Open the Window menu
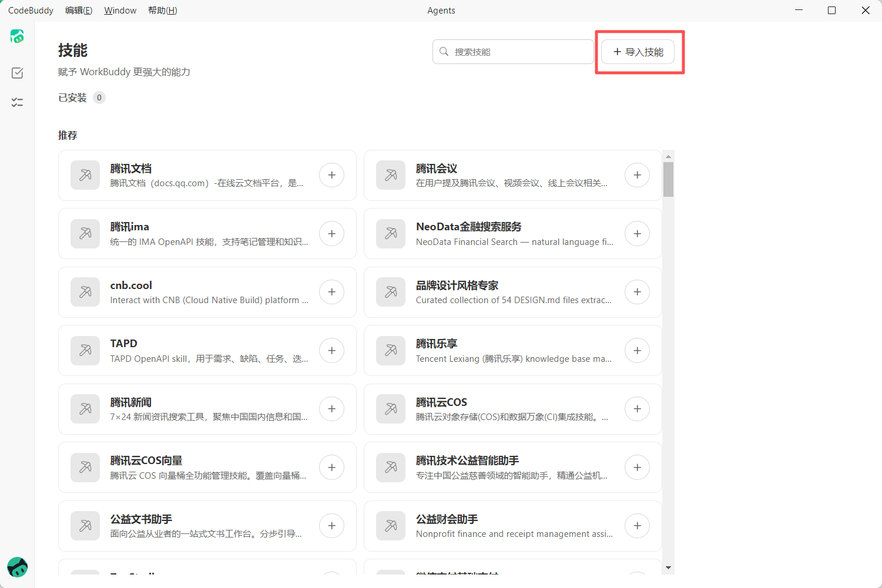This screenshot has width=882, height=588. pyautogui.click(x=120, y=11)
